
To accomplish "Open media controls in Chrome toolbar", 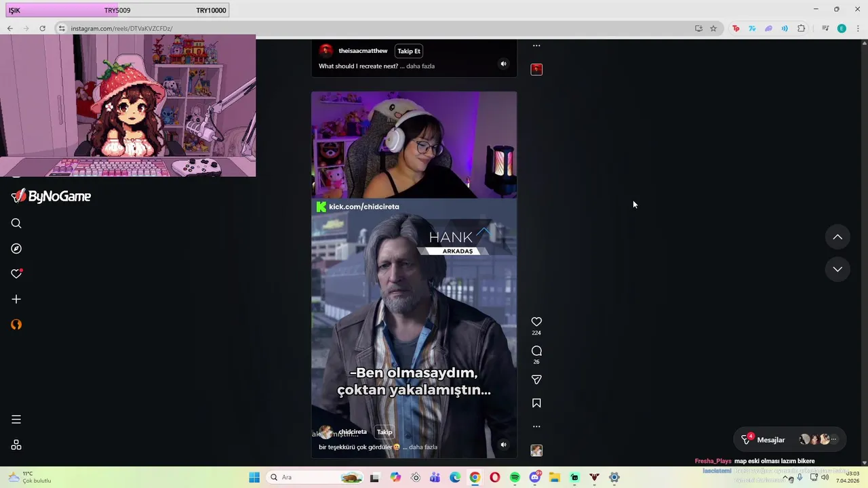I will click(825, 28).
